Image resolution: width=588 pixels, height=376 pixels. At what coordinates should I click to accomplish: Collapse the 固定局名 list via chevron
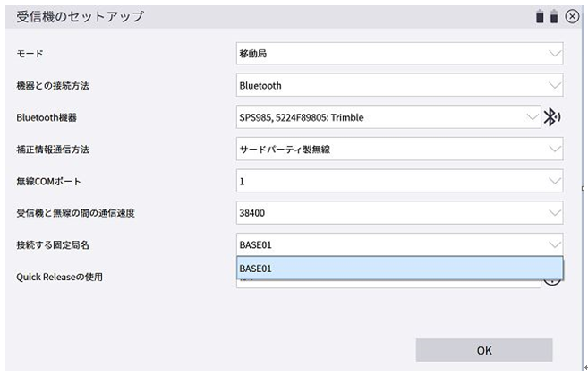click(x=553, y=244)
